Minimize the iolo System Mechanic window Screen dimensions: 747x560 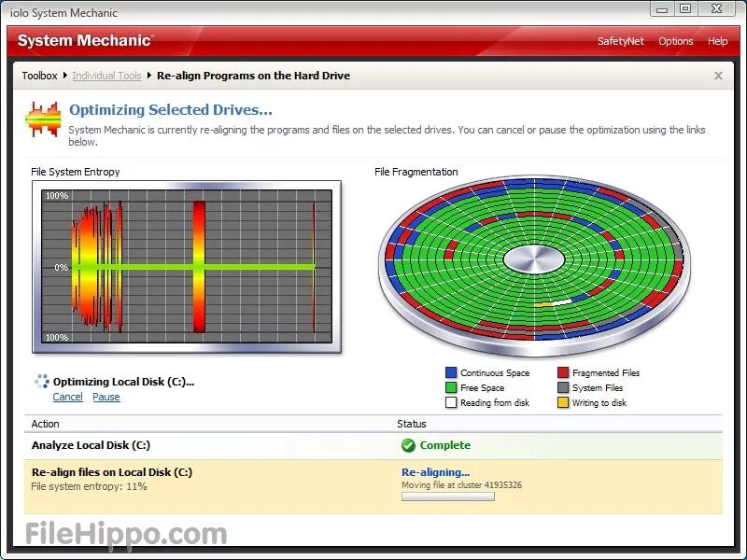(x=662, y=9)
